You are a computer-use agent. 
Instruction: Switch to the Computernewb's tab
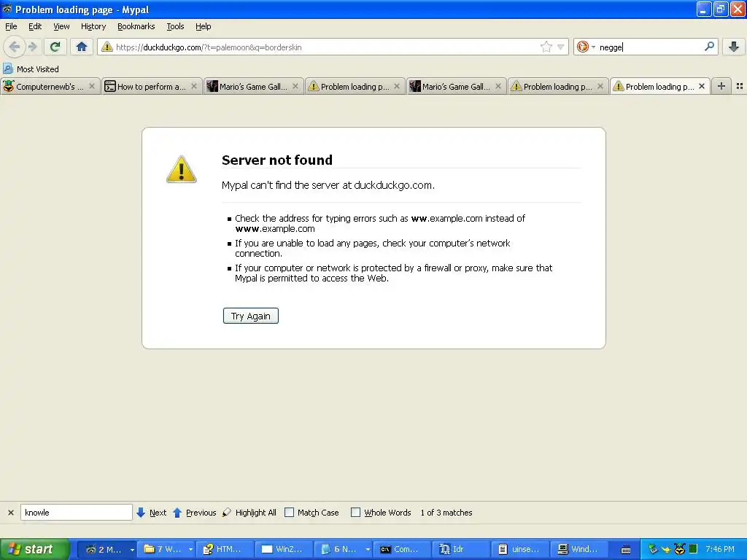(50, 86)
